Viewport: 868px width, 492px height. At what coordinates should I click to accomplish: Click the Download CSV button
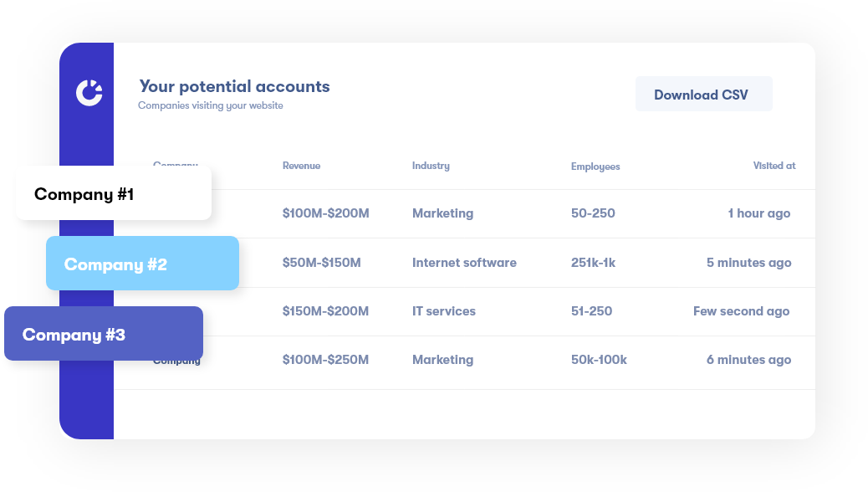click(x=703, y=94)
